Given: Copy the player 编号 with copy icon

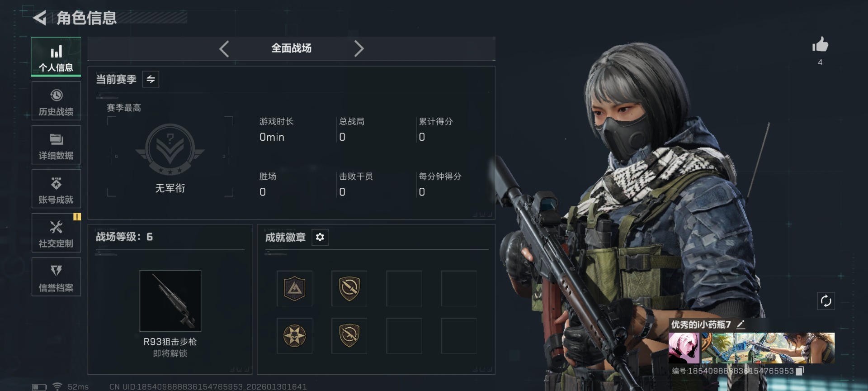Looking at the screenshot, I should point(800,371).
